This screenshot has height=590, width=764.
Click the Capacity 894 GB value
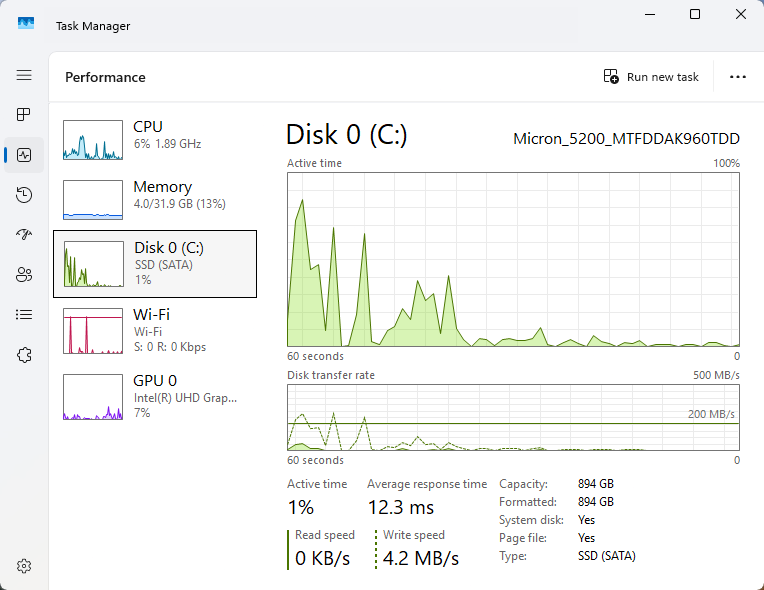pyautogui.click(x=595, y=484)
